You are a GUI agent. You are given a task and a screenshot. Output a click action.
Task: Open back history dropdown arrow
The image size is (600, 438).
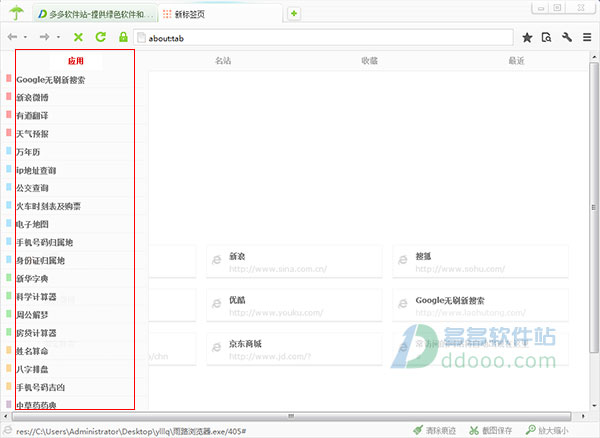pos(25,37)
